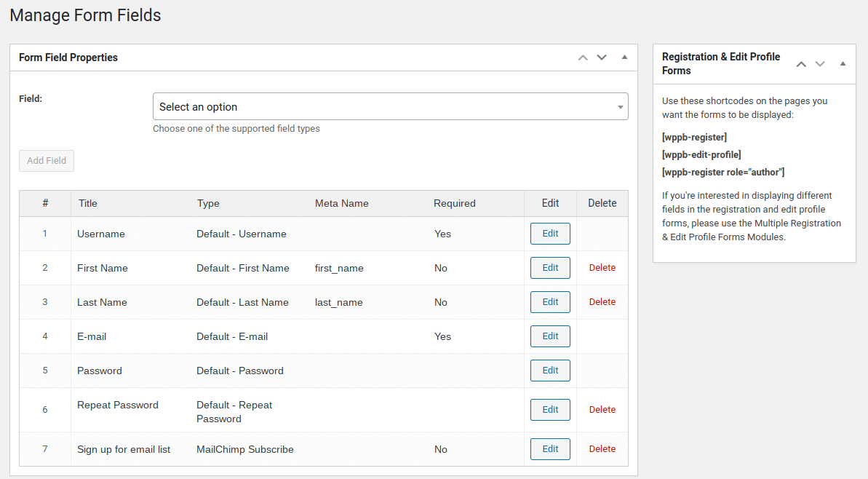Move Registration & Edit Profile Forms panel down
Screen dimensions: 868x479
tap(820, 64)
